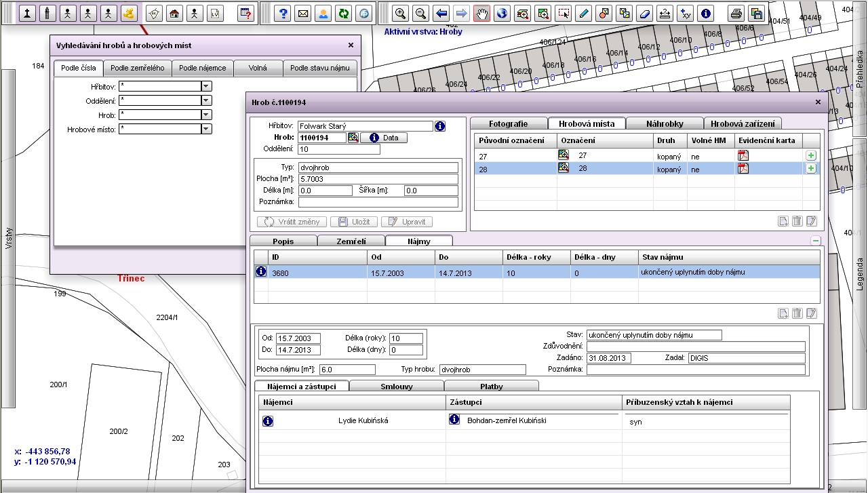Select the pan hand tool
Screen dimensions: 868x493
pyautogui.click(x=482, y=14)
